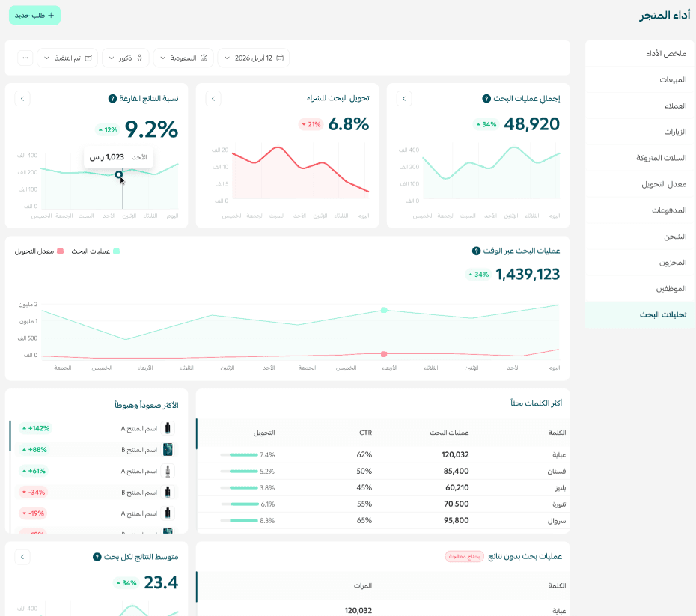Click the help icon beside إجمالي عمليات البحث
The width and height of the screenshot is (696, 616).
[x=486, y=99]
